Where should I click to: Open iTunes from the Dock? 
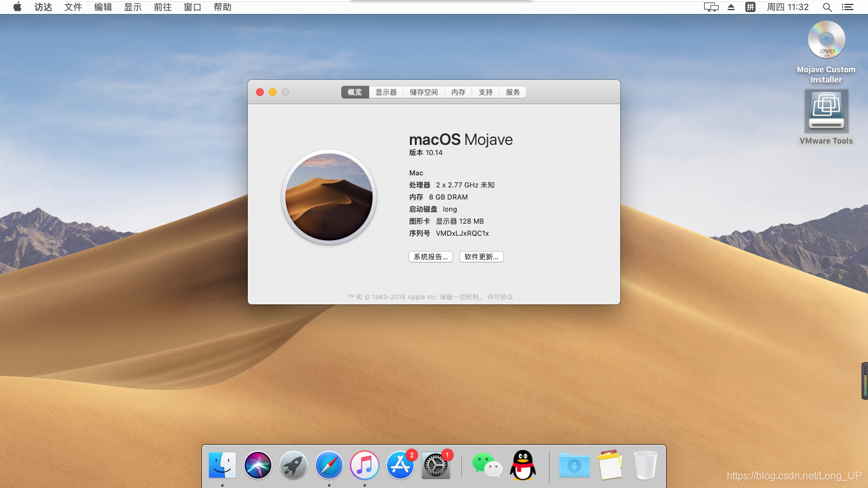point(365,466)
